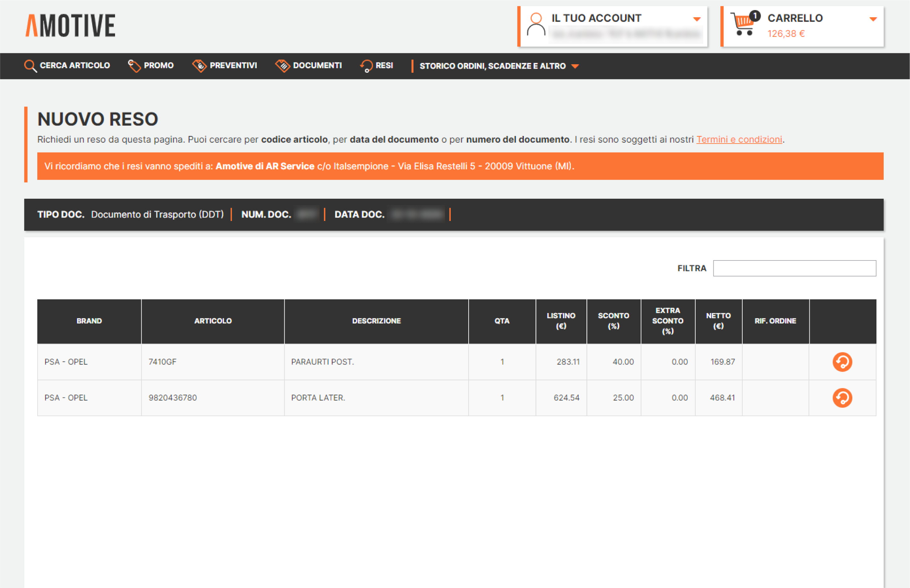Click the user account avatar icon

[536, 24]
